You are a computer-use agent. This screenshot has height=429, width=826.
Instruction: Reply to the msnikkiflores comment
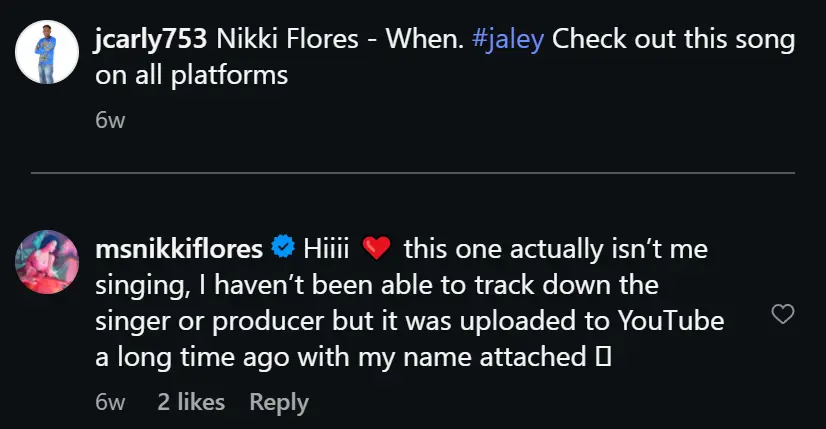pos(279,403)
